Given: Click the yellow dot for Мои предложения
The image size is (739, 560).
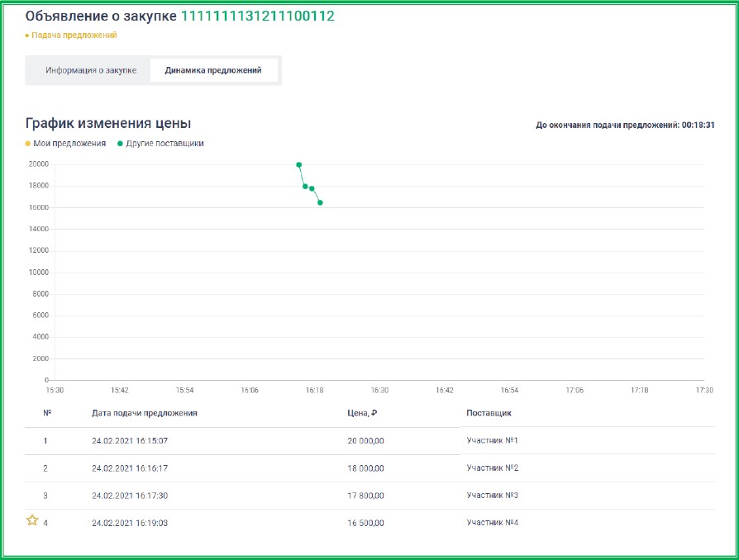Looking at the screenshot, I should [x=28, y=144].
